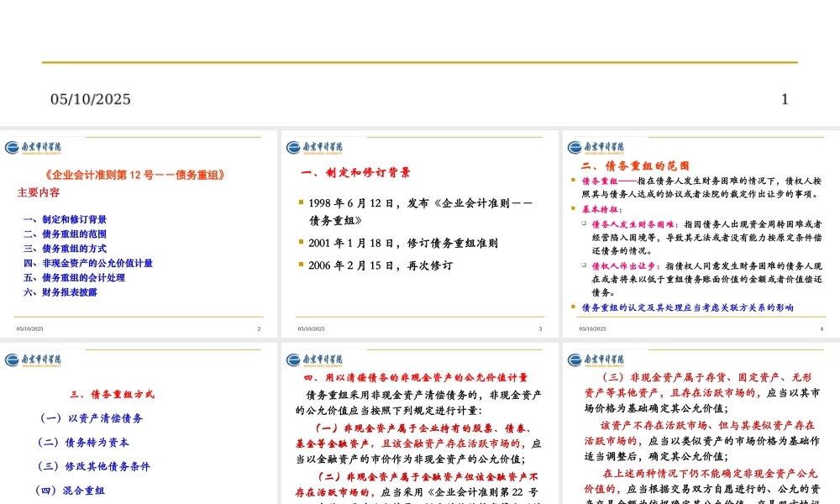This screenshot has width=840, height=504.
Task: Click the Nanjing Audit University logo on slide 2
Action: [x=33, y=147]
